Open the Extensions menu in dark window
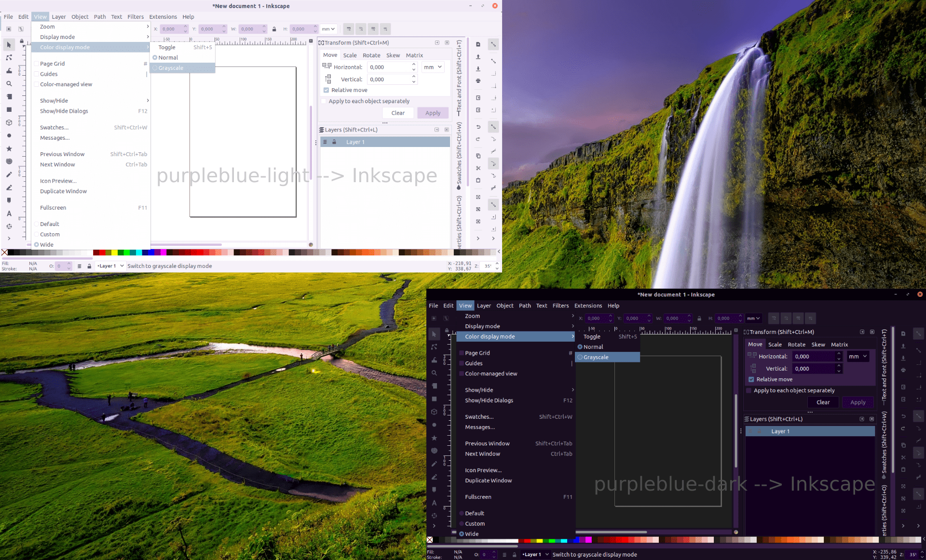 [x=588, y=306]
